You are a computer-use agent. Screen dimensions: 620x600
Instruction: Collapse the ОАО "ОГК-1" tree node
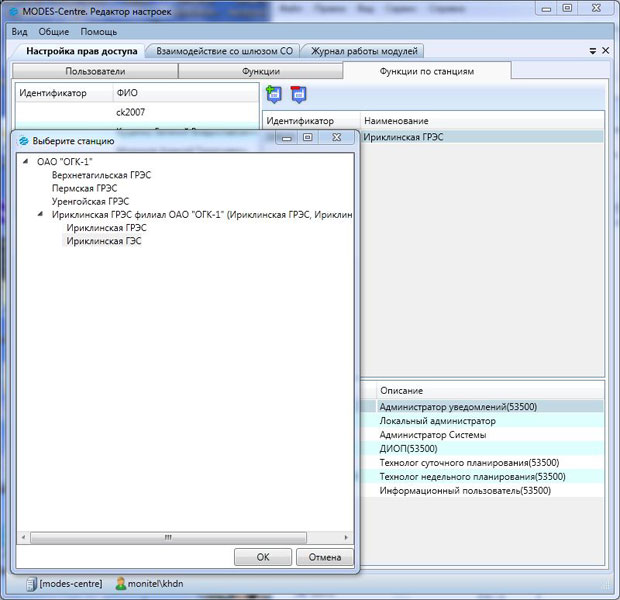point(26,161)
